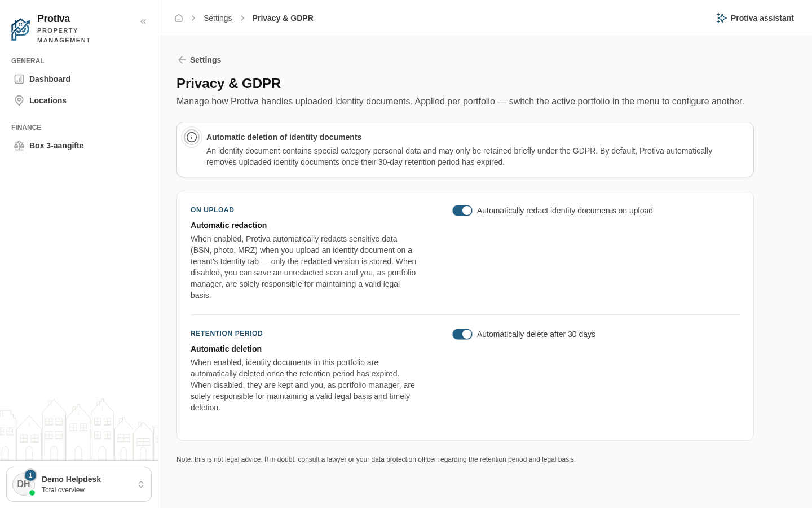
Task: Click the Locations pin icon
Action: [19, 100]
